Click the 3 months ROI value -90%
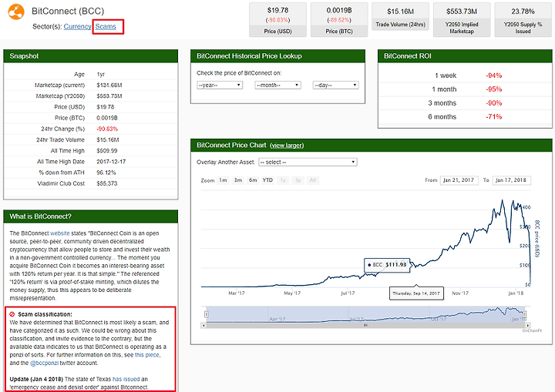The height and width of the screenshot is (392, 555). pos(494,103)
